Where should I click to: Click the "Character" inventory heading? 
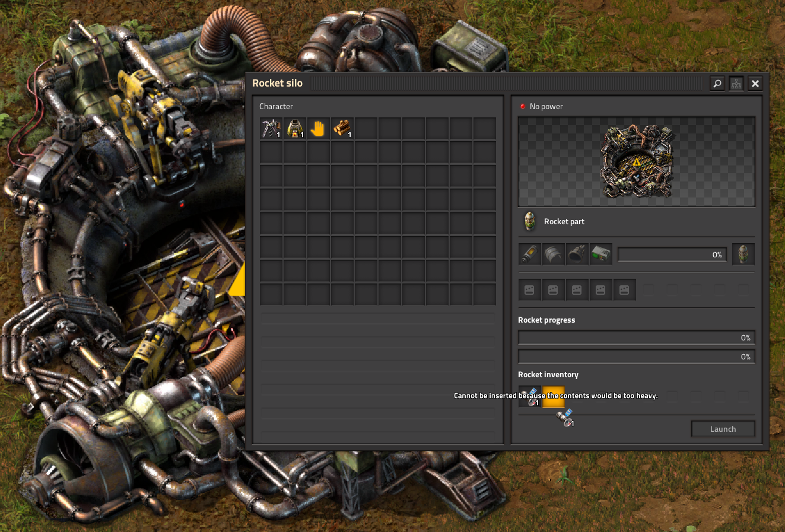click(276, 107)
